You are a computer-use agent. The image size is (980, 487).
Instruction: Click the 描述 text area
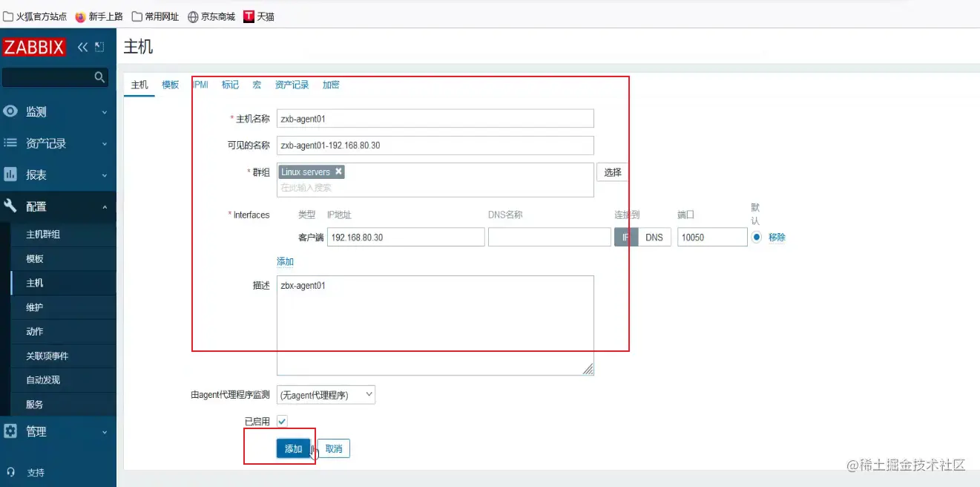(x=435, y=325)
